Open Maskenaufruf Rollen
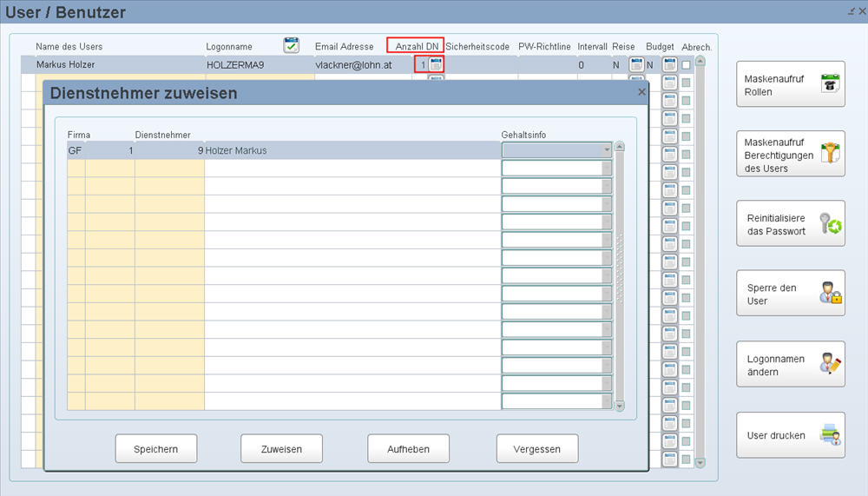The width and height of the screenshot is (868, 496). 790,85
